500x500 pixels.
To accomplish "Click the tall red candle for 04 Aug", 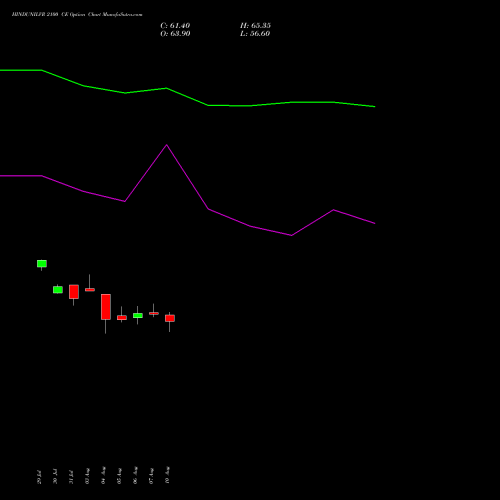I will pyautogui.click(x=106, y=307).
